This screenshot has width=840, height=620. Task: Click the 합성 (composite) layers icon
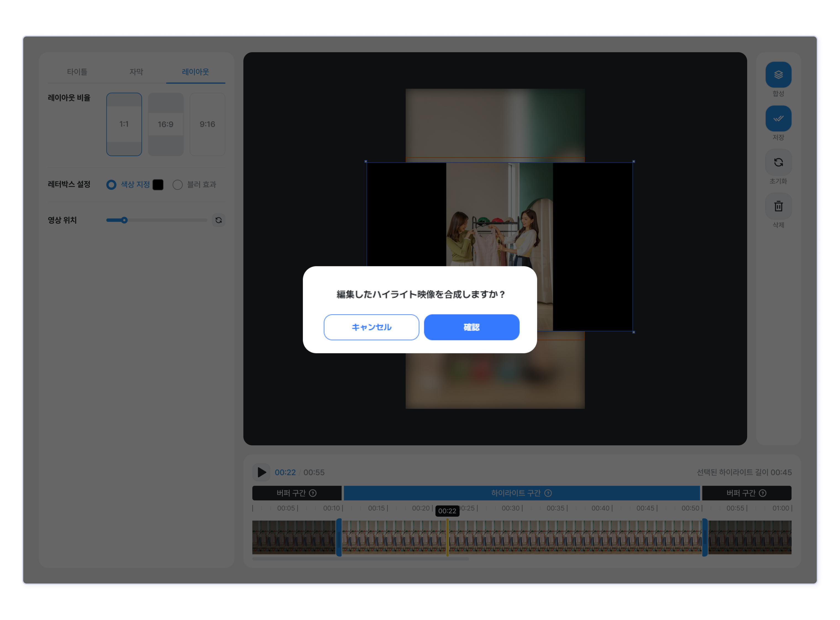[x=778, y=74]
